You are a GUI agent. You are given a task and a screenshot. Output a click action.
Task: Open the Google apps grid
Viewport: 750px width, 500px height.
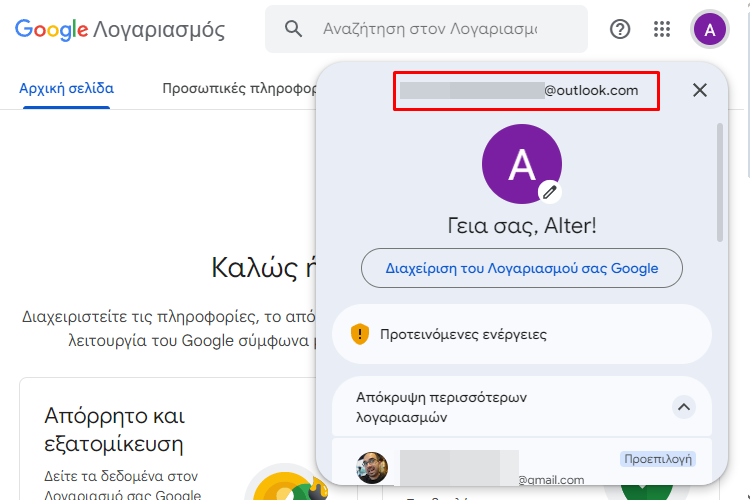click(662, 29)
